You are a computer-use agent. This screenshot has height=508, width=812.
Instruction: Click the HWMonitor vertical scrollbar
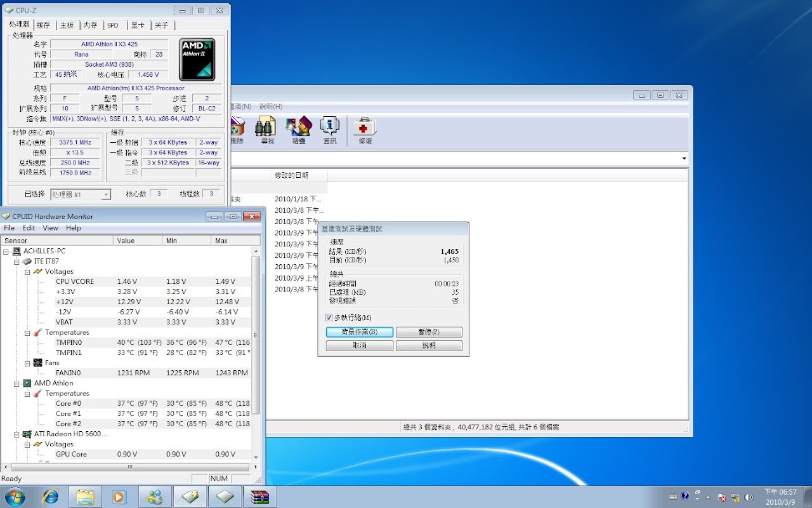click(x=256, y=337)
